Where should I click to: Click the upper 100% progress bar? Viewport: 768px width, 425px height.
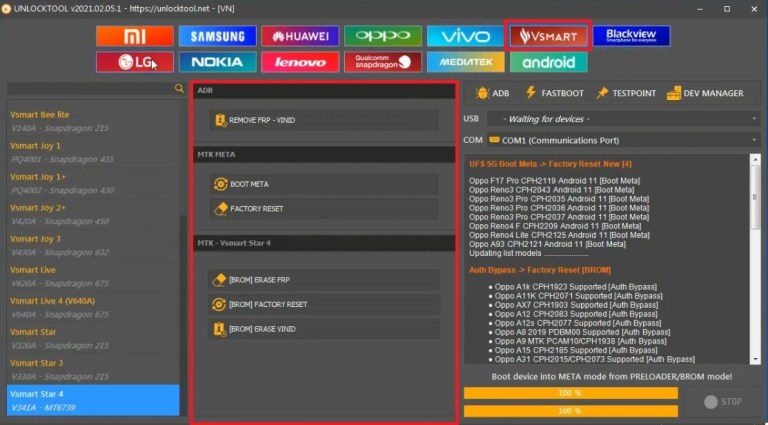[x=571, y=393]
